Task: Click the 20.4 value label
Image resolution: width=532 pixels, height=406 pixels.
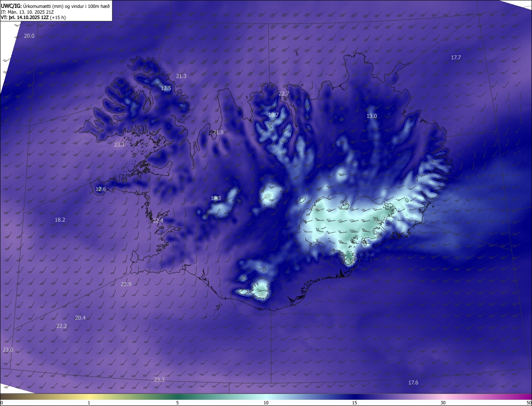Action: 80,318
